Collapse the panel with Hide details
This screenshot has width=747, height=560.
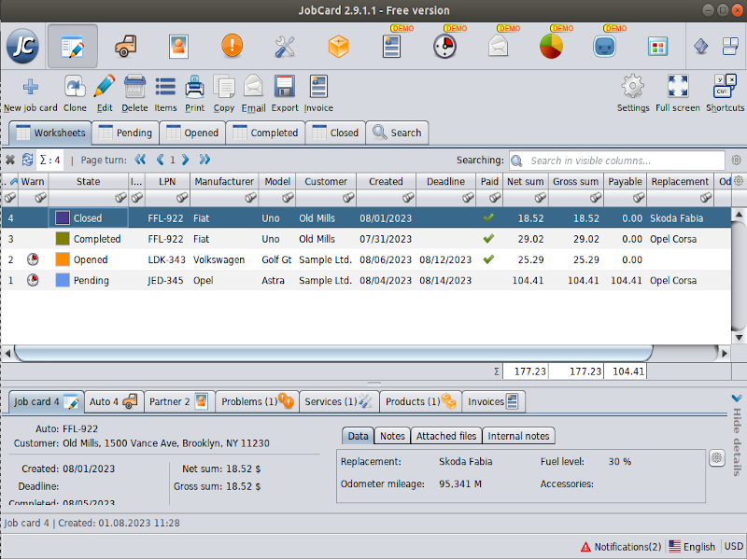(737, 435)
